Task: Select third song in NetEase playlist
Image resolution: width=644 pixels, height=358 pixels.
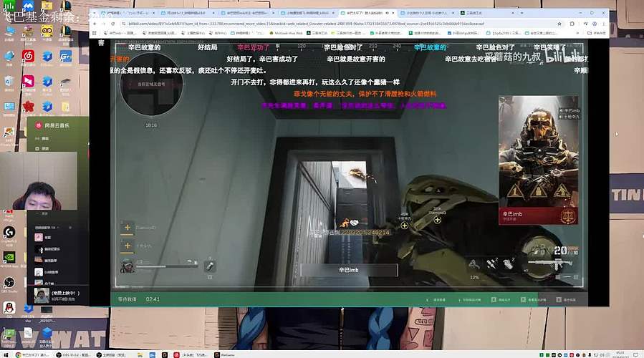Action: tap(47, 261)
